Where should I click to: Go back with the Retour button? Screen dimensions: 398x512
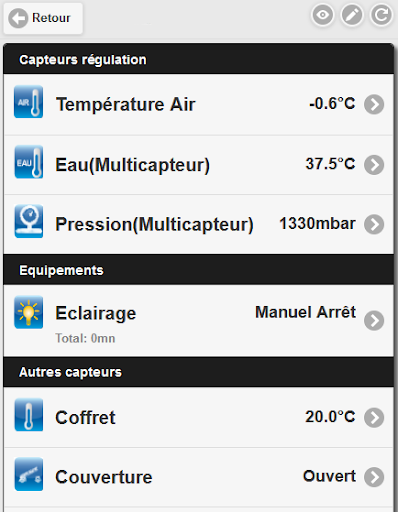point(43,18)
